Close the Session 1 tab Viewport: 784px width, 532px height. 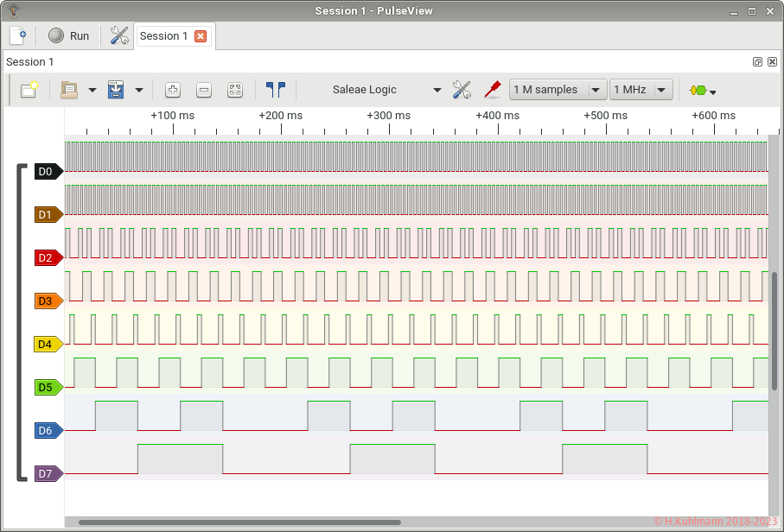pyautogui.click(x=201, y=36)
